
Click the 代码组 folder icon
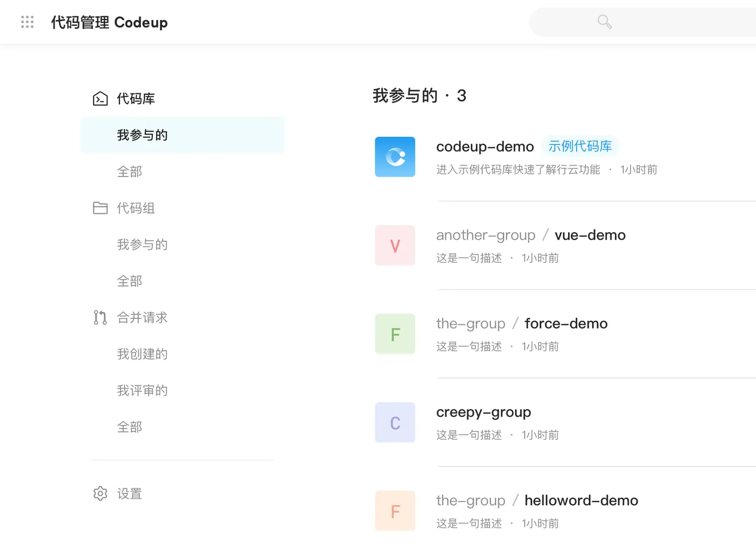click(x=100, y=208)
